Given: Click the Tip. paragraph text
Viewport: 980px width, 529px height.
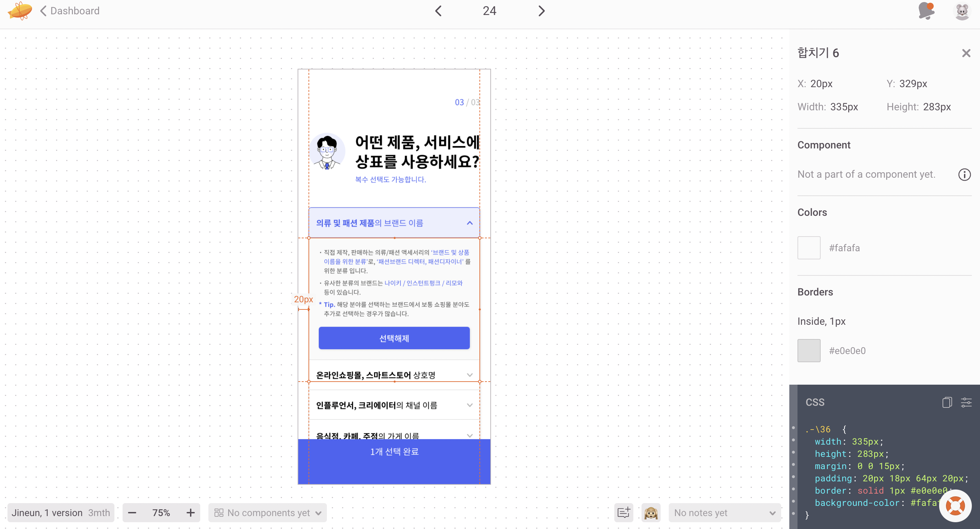Looking at the screenshot, I should tap(394, 309).
